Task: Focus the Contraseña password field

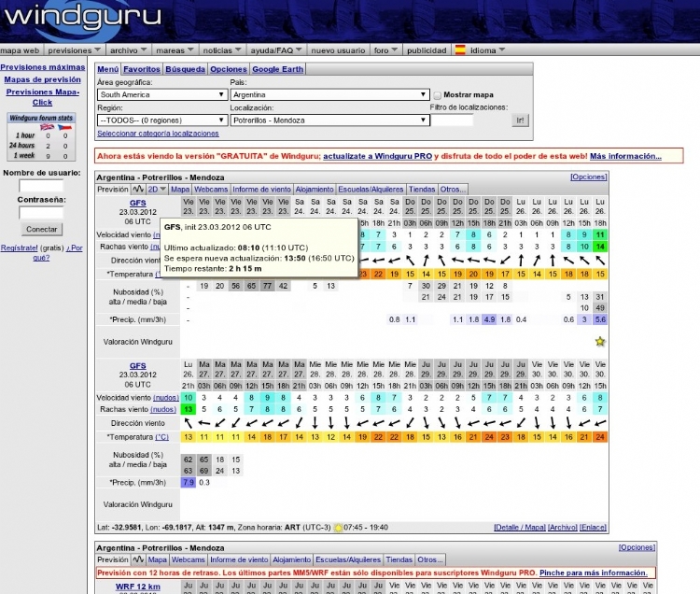Action: [x=41, y=213]
